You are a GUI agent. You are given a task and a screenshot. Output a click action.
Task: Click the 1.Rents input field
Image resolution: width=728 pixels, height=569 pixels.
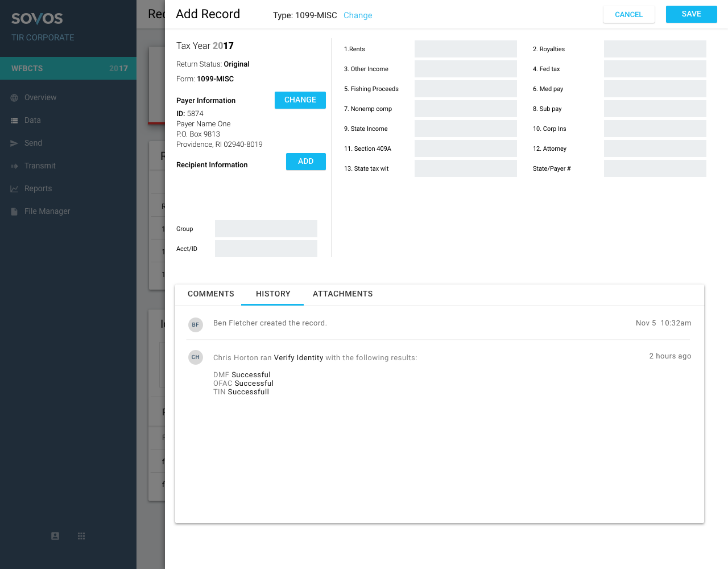pos(465,49)
